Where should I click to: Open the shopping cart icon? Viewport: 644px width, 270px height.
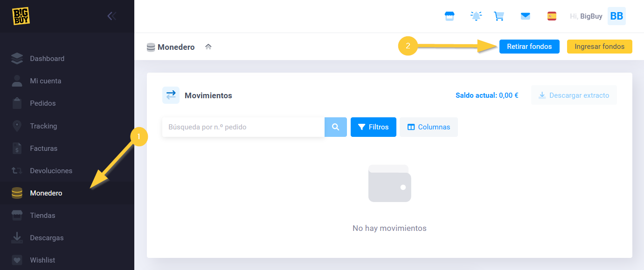pyautogui.click(x=499, y=16)
